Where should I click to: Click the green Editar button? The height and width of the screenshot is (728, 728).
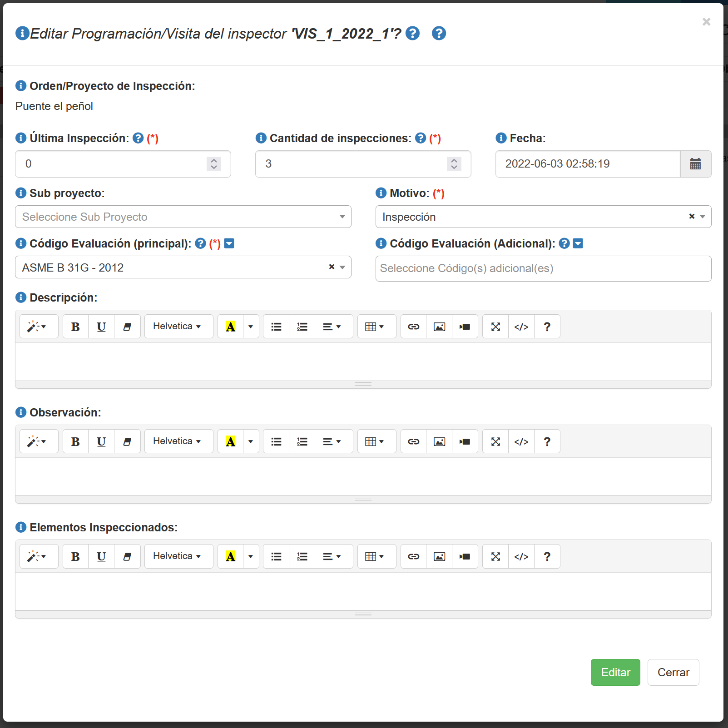615,672
